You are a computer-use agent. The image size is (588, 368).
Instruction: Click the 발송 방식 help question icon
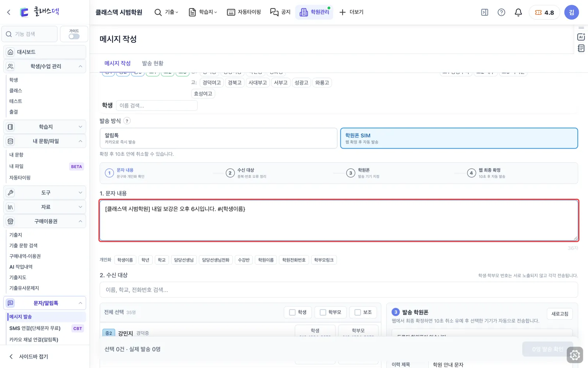pyautogui.click(x=127, y=121)
